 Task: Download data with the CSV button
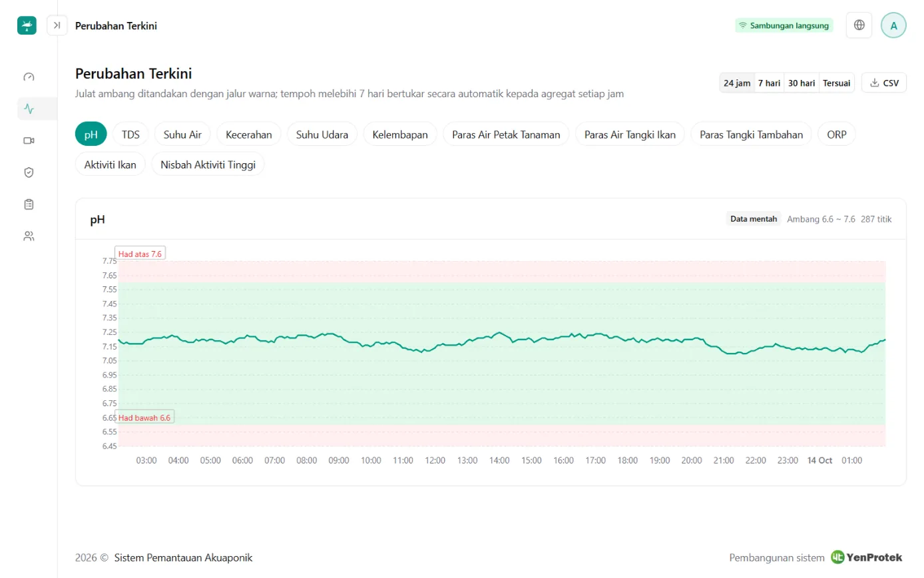point(884,83)
